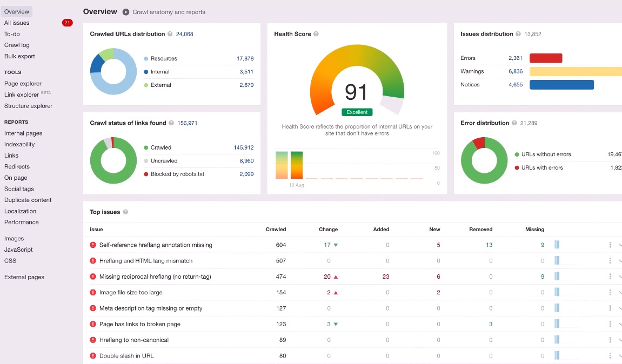Screen dimensions: 622x364
Task: Open help icon beside Issues distribution
Action: (x=518, y=34)
